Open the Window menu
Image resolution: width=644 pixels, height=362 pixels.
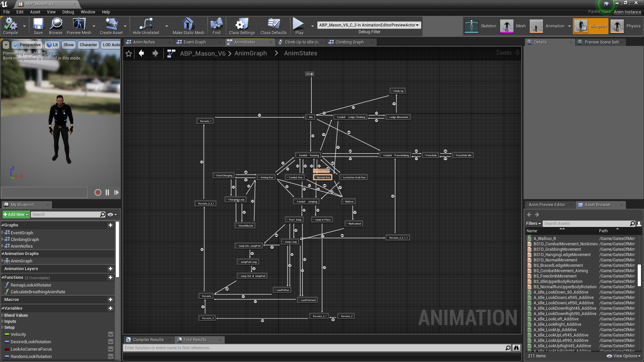point(88,12)
